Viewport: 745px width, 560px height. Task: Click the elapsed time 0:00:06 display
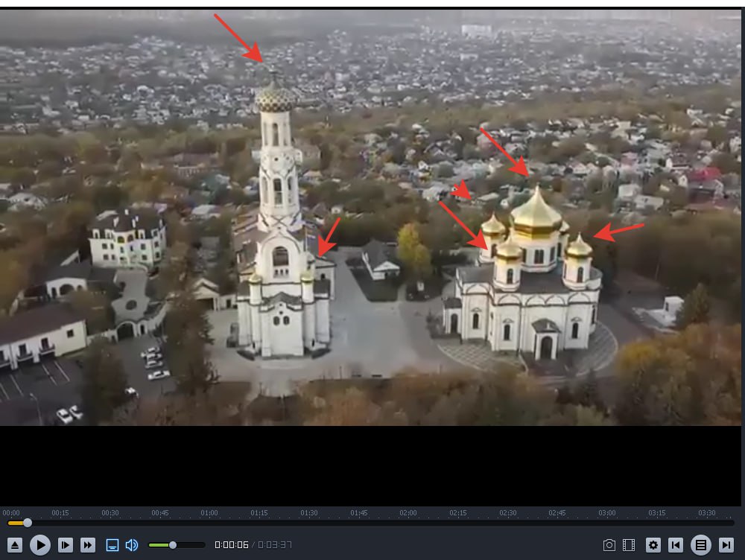coord(232,545)
